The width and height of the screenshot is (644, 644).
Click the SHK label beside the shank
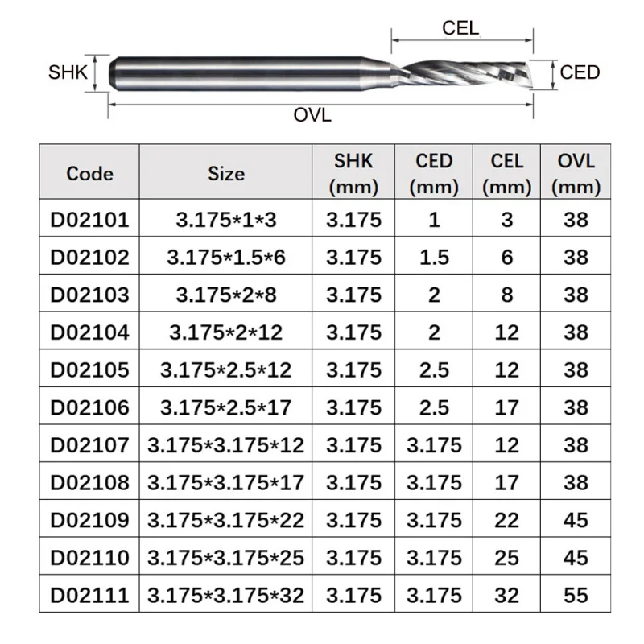[x=68, y=72]
